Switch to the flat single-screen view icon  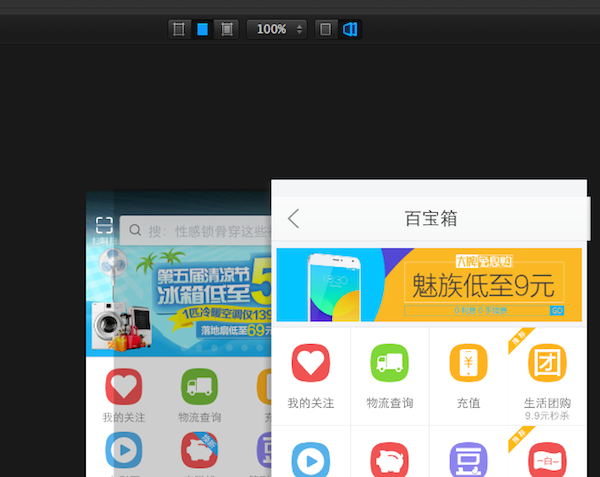pyautogui.click(x=326, y=29)
